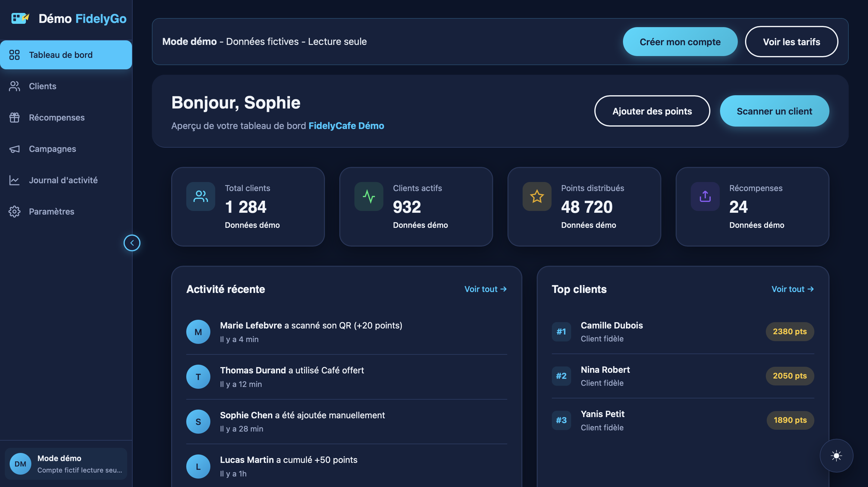This screenshot has height=487, width=868.
Task: Click the Récompenses upload icon in stats card
Action: pyautogui.click(x=705, y=196)
